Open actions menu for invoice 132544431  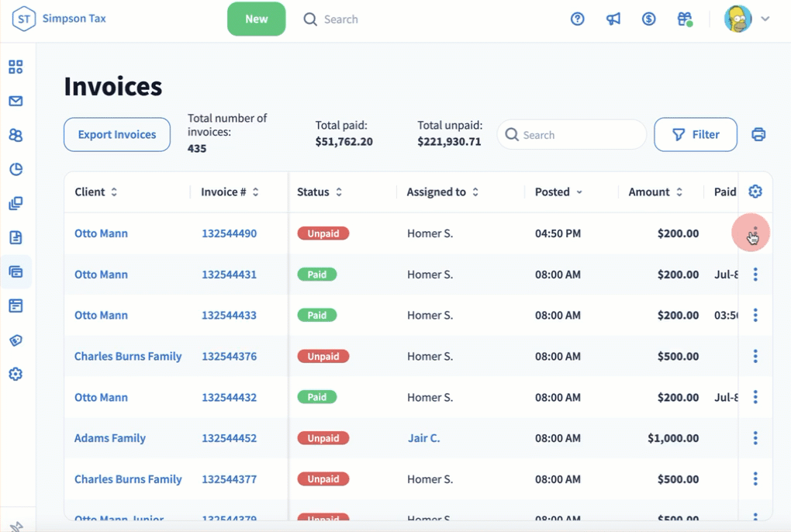tap(755, 275)
